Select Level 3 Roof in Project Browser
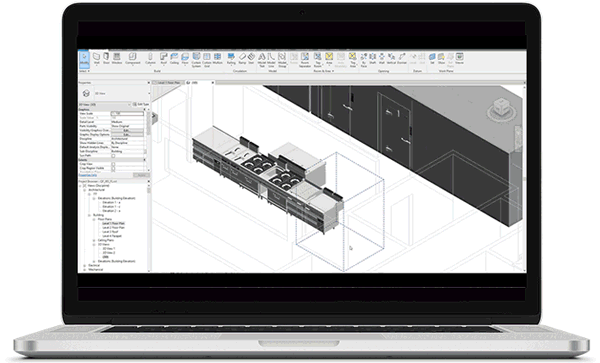Image resolution: width=600 pixels, height=363 pixels. [x=110, y=232]
